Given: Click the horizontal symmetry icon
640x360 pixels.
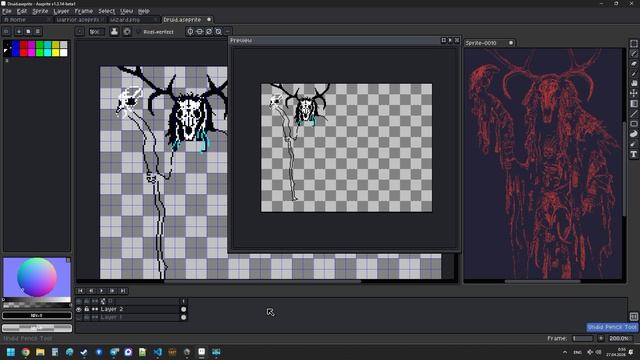Looking at the screenshot, I should (200, 31).
